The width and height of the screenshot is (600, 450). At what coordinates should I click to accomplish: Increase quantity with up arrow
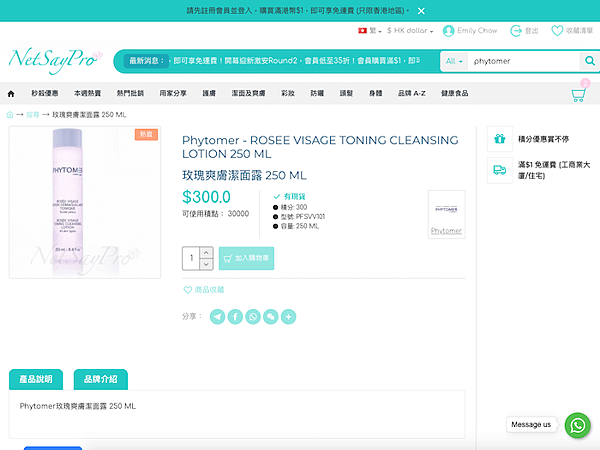(206, 253)
